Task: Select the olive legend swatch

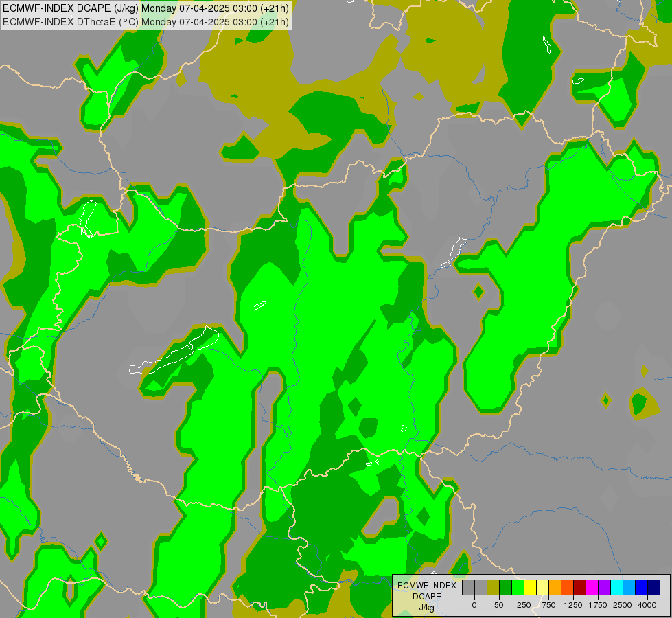Action: pyautogui.click(x=494, y=588)
